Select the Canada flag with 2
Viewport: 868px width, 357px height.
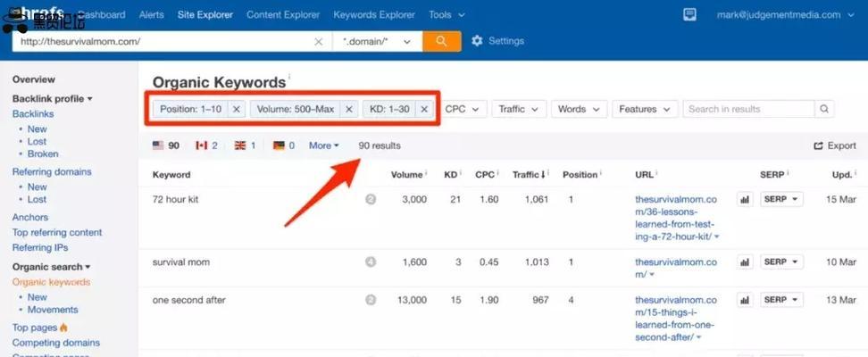(x=206, y=145)
